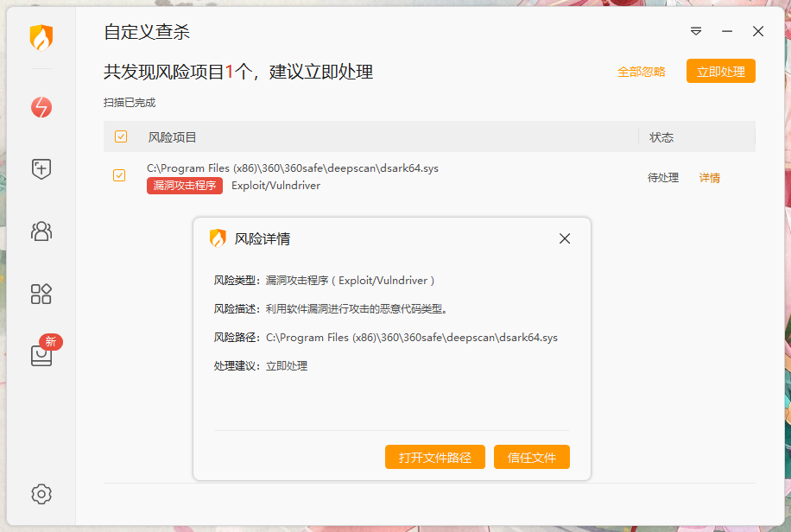Image resolution: width=791 pixels, height=532 pixels.
Task: Uncheck the dsark64.sys risk item checkbox
Action: click(119, 175)
